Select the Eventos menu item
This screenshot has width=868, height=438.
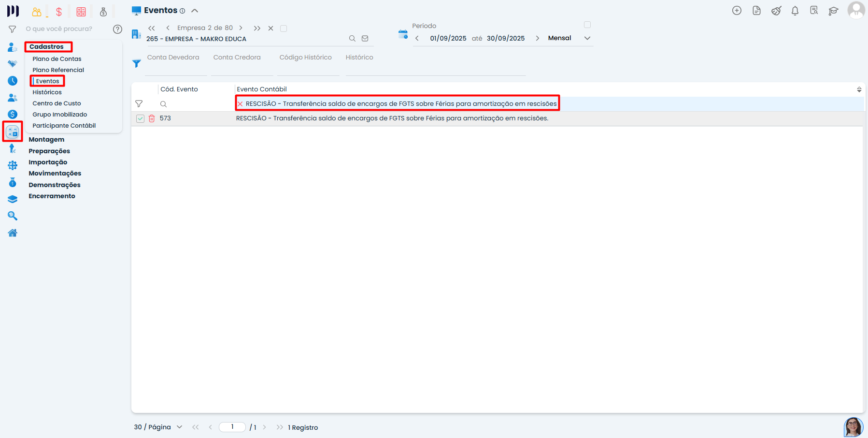[x=47, y=81]
